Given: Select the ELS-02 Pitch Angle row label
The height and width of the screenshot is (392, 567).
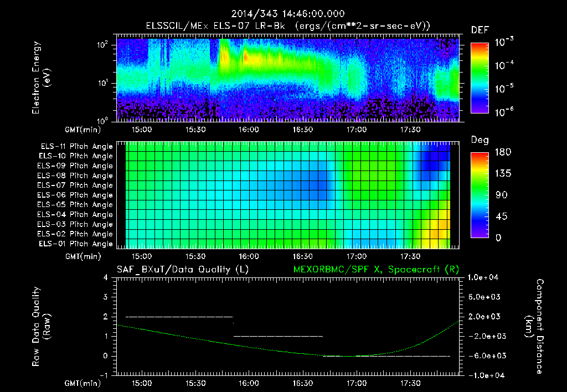Looking at the screenshot, I should 75,234.
